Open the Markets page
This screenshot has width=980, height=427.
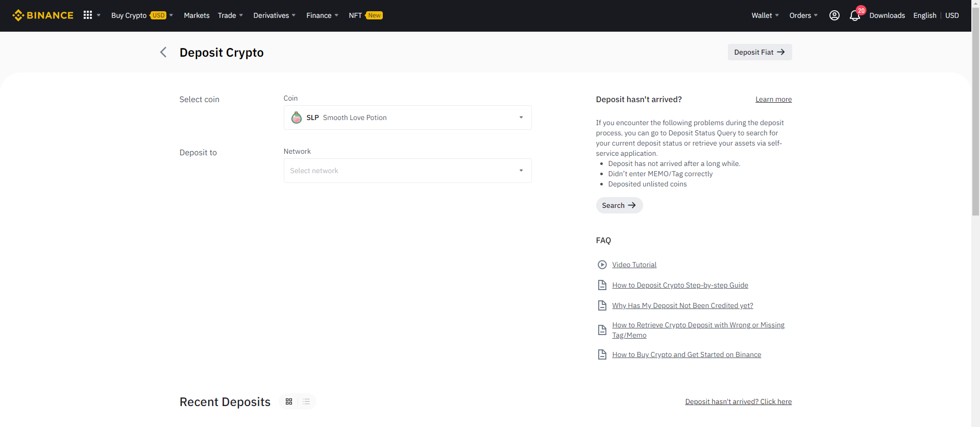[197, 15]
